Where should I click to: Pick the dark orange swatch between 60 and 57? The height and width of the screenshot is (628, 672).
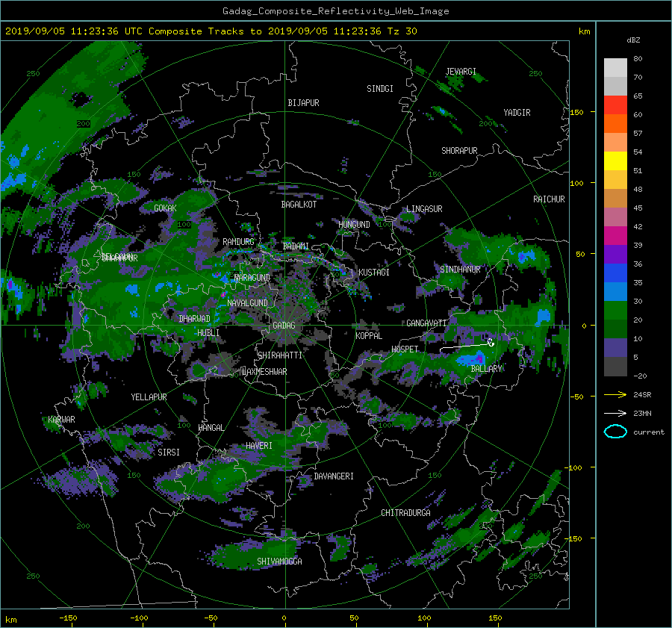[x=615, y=124]
